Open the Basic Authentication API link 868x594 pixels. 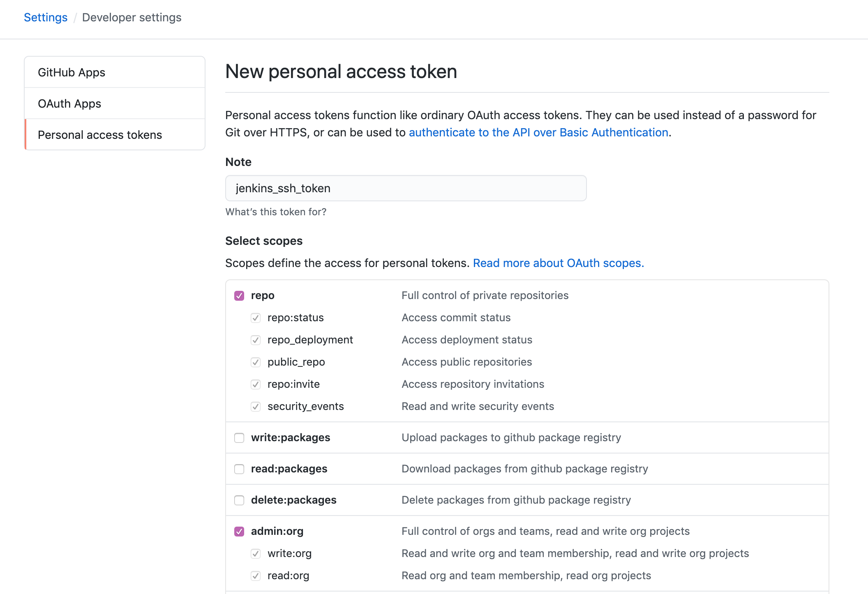click(x=538, y=132)
